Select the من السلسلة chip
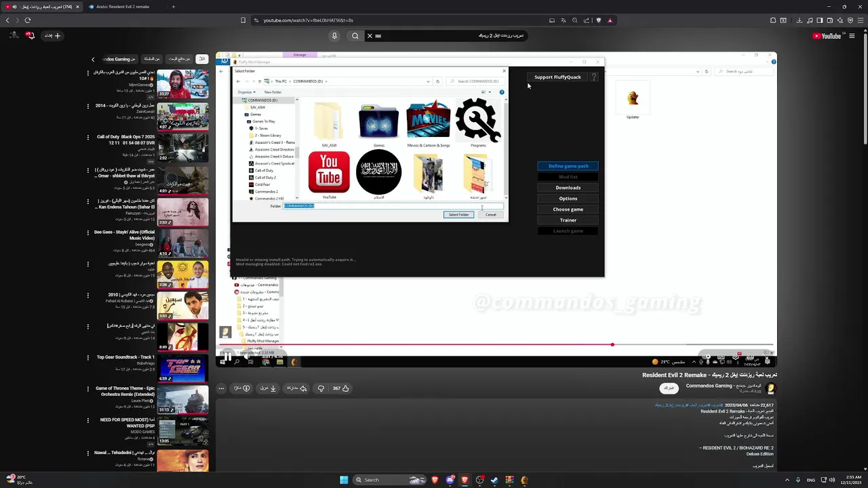 pos(151,59)
